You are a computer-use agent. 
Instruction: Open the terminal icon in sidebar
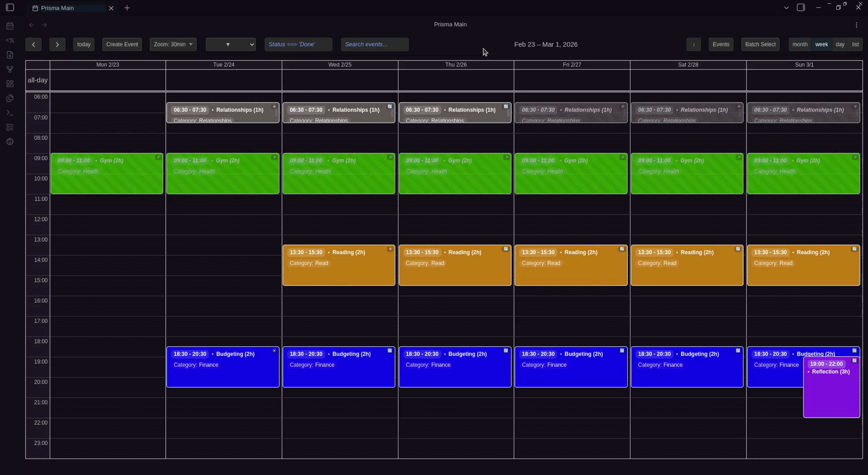[10, 113]
